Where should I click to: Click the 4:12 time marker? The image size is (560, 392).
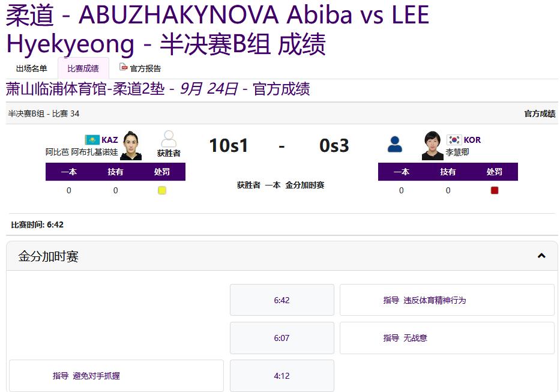coord(282,376)
